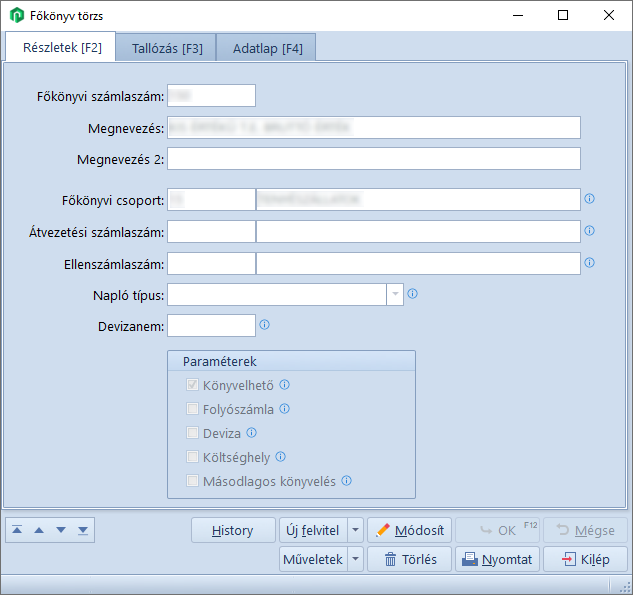Click info icon next to Ellenszámlaszám field
The width and height of the screenshot is (633, 595).
pos(589,263)
